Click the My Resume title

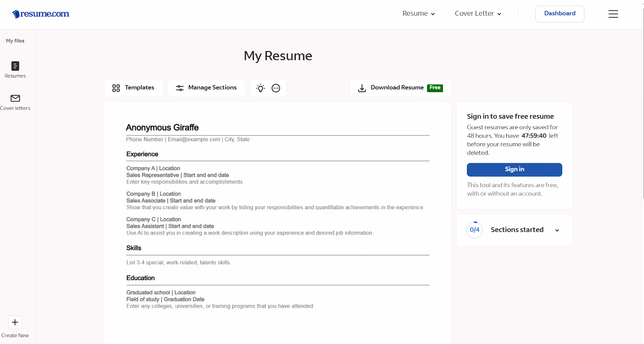pos(278,56)
